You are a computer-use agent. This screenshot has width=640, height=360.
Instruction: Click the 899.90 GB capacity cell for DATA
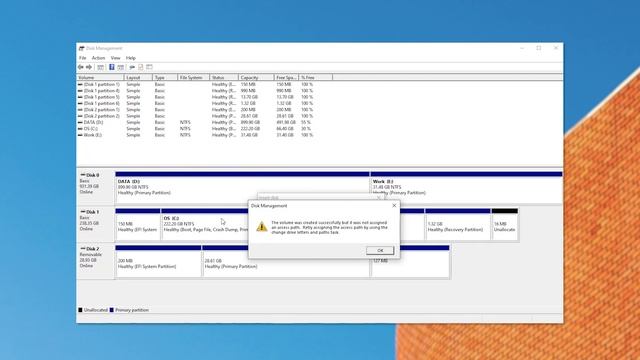[250, 122]
